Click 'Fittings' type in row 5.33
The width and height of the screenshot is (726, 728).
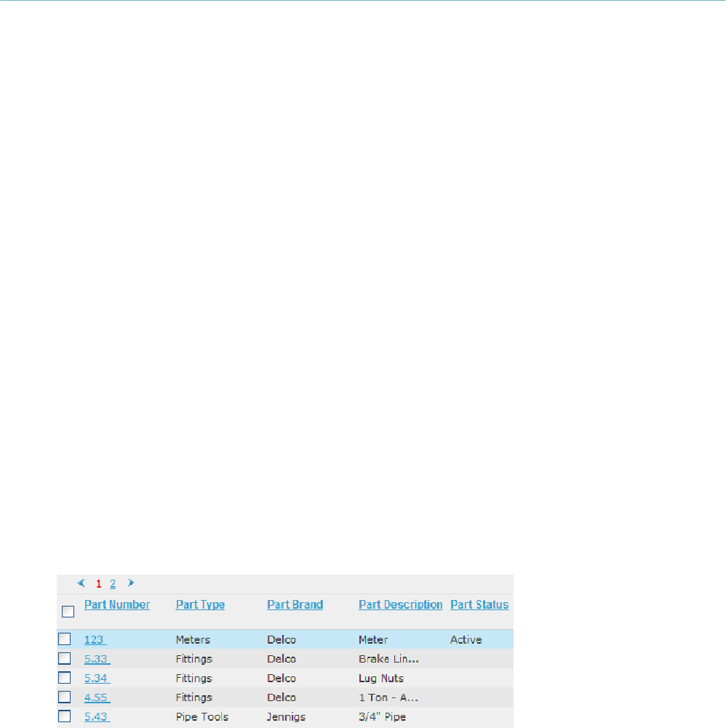(194, 659)
